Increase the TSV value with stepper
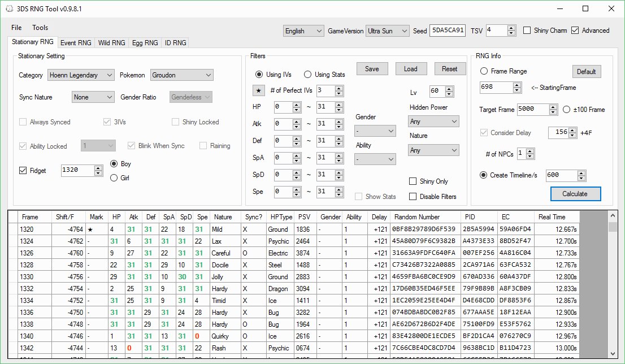Image resolution: width=625 pixels, height=364 pixels. point(511,28)
